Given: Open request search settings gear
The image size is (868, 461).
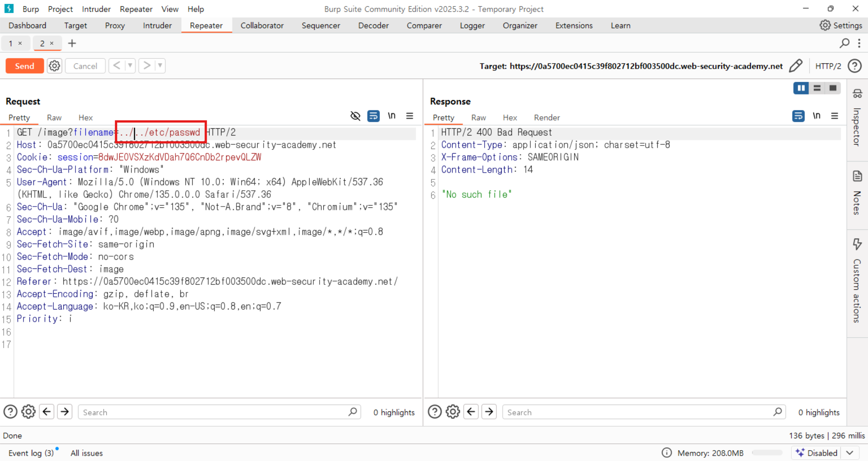Looking at the screenshot, I should 28,412.
